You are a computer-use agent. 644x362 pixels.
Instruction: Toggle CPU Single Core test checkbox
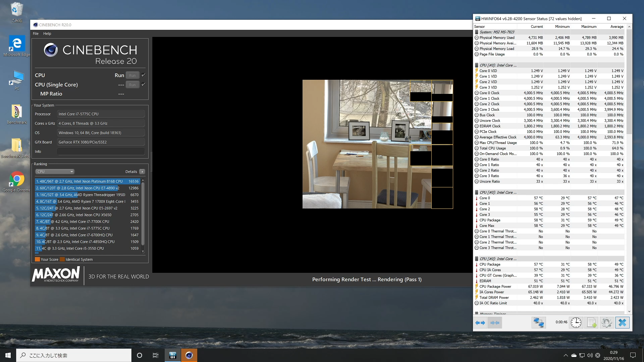point(143,84)
